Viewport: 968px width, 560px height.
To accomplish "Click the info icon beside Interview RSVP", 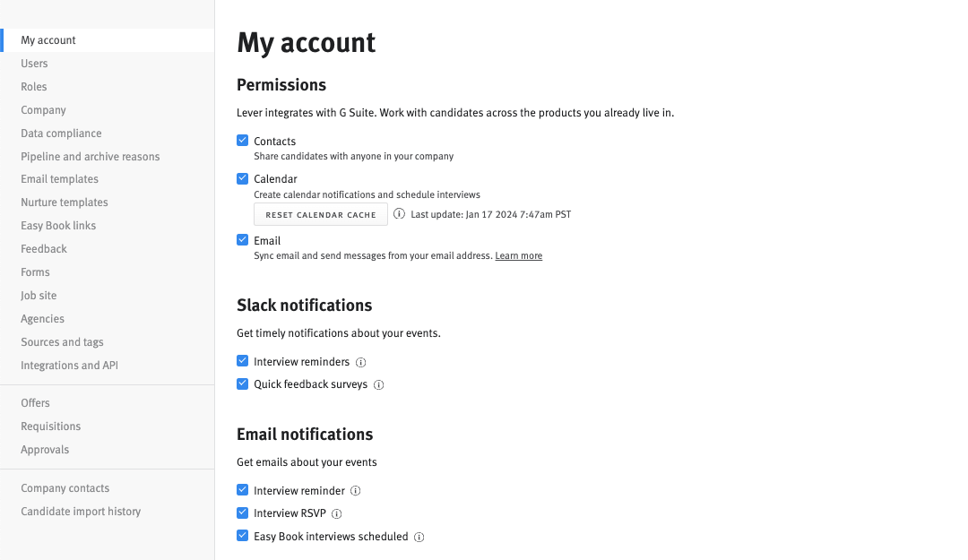I will coord(336,513).
